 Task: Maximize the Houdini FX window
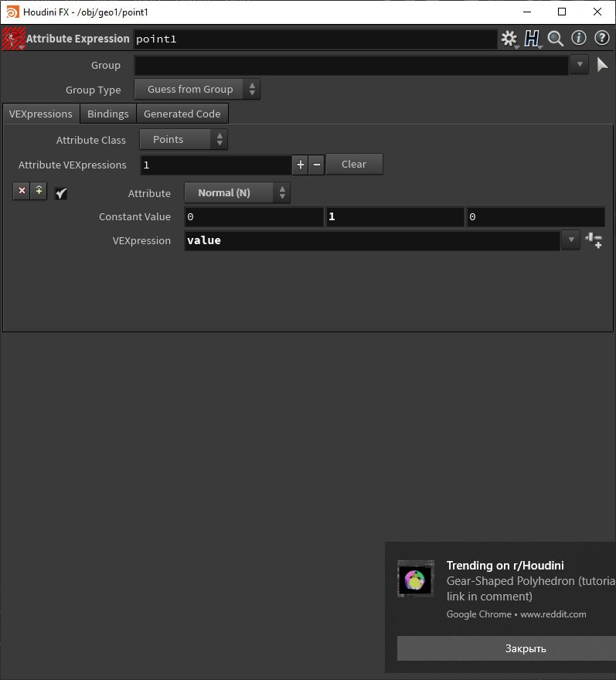562,12
